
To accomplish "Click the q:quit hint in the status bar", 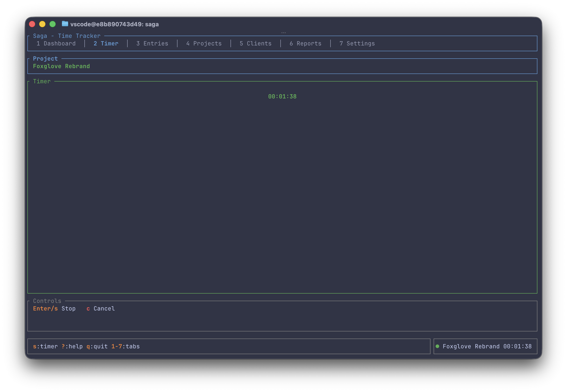I will 97,346.
